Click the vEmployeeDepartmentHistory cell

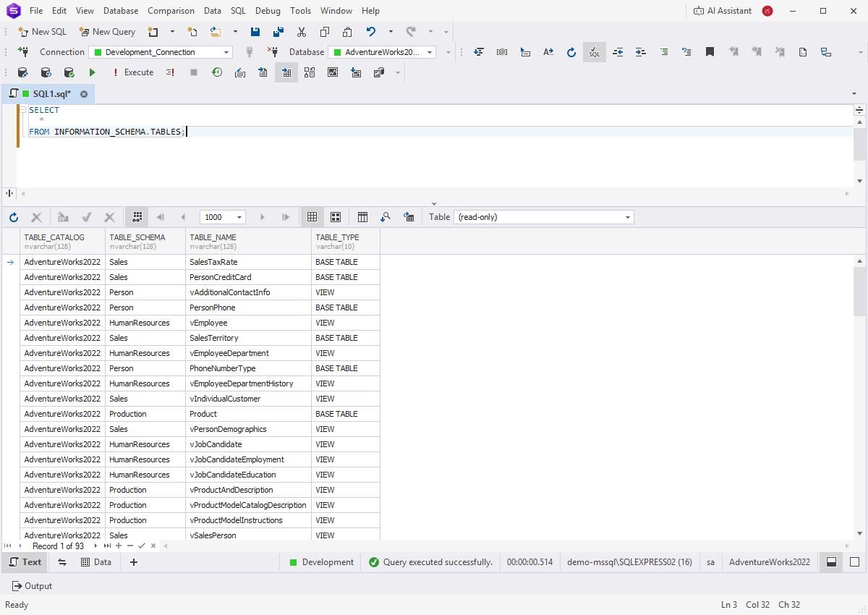pyautogui.click(x=249, y=383)
